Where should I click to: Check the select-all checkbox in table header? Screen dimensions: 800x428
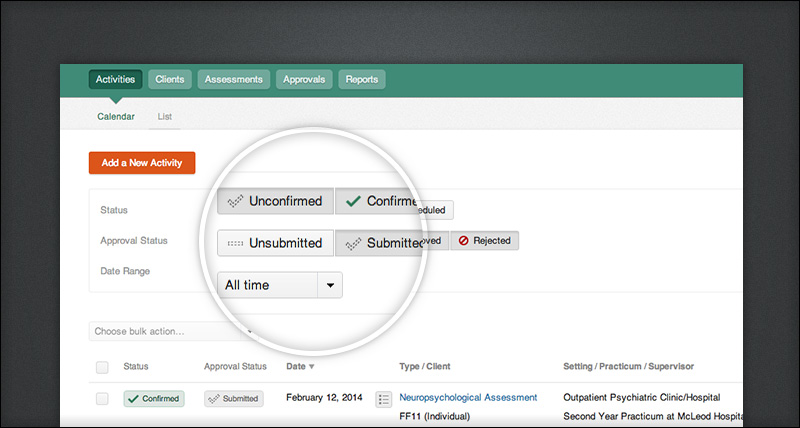click(x=102, y=367)
